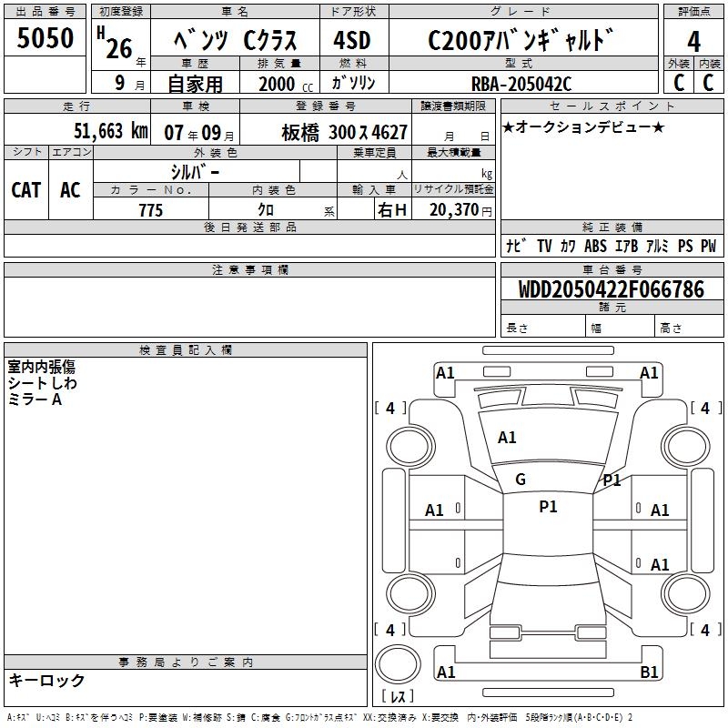The image size is (728, 728).
Task: Click the [レス] spare tire label
Action: coord(397,697)
